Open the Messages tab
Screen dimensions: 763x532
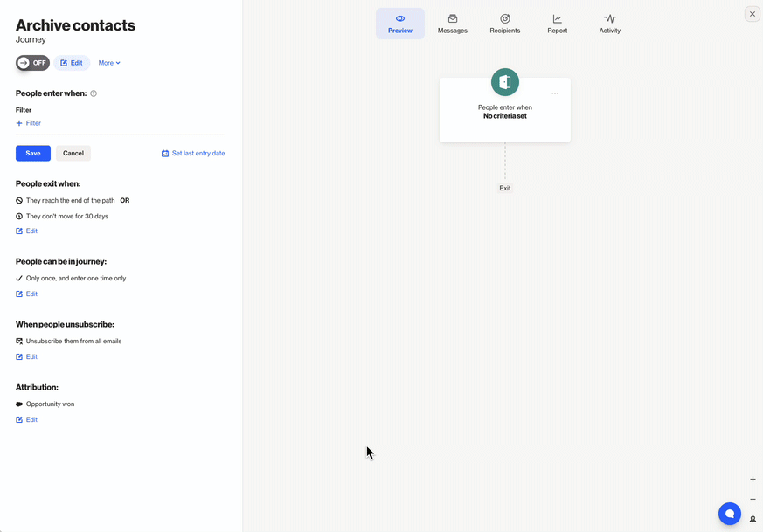[x=453, y=24]
